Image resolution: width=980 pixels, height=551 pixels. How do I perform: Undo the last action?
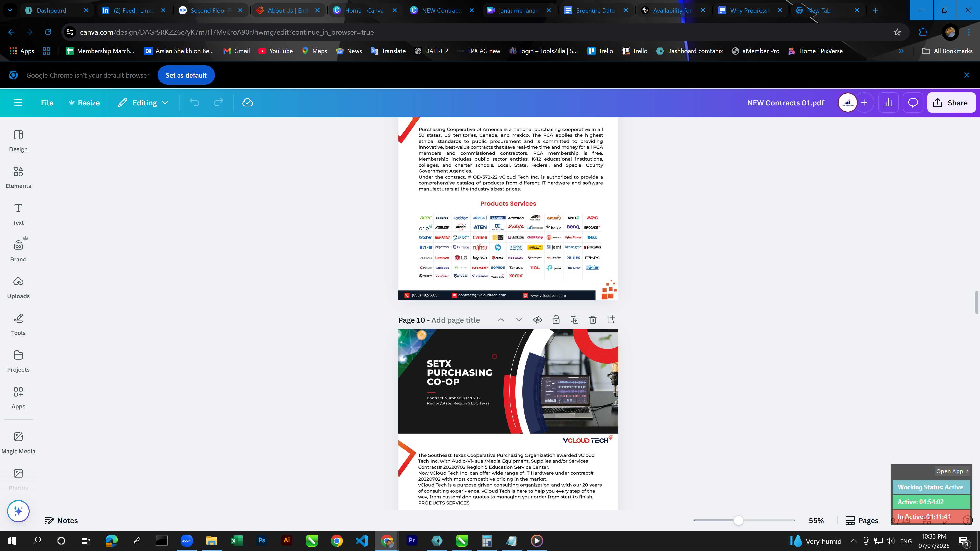tap(194, 103)
